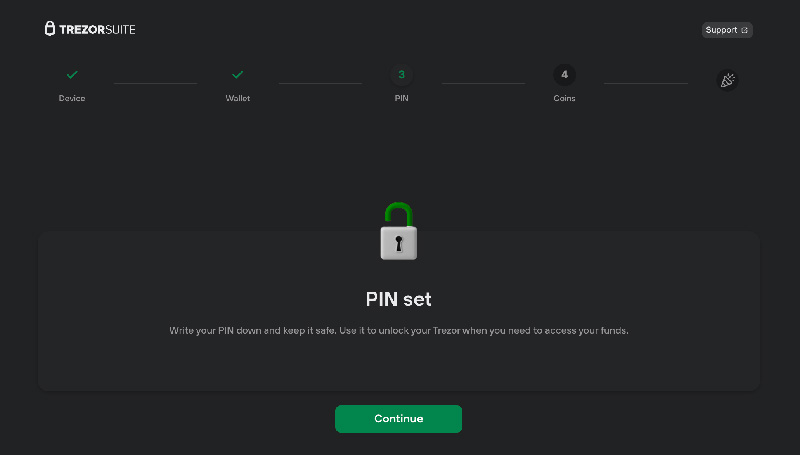Click the step 3 PIN circle

tap(402, 75)
